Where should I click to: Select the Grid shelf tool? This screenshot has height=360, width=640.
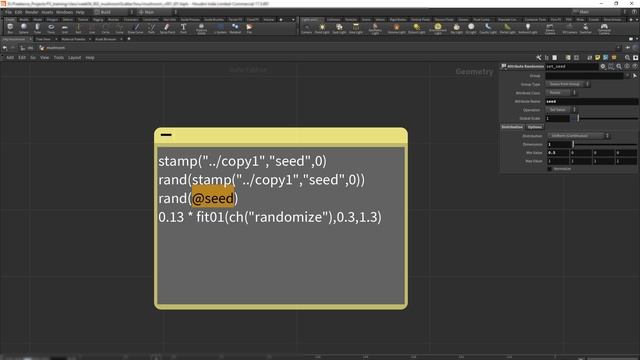pyautogui.click(x=64, y=28)
